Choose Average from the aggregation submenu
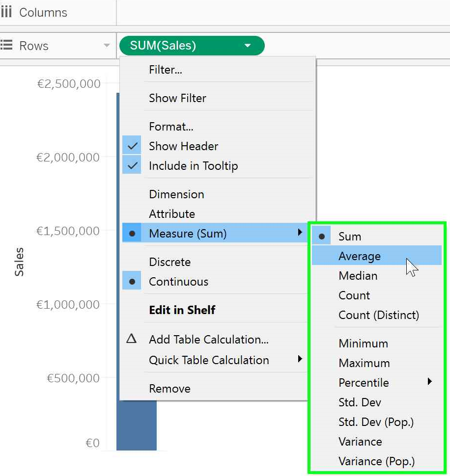Viewport: 450px width, 476px height. [x=360, y=256]
